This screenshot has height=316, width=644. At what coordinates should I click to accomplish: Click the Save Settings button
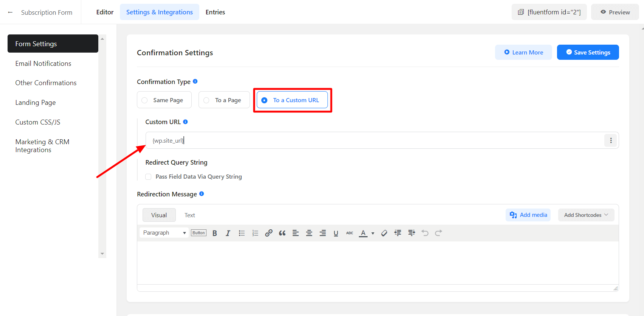click(588, 52)
